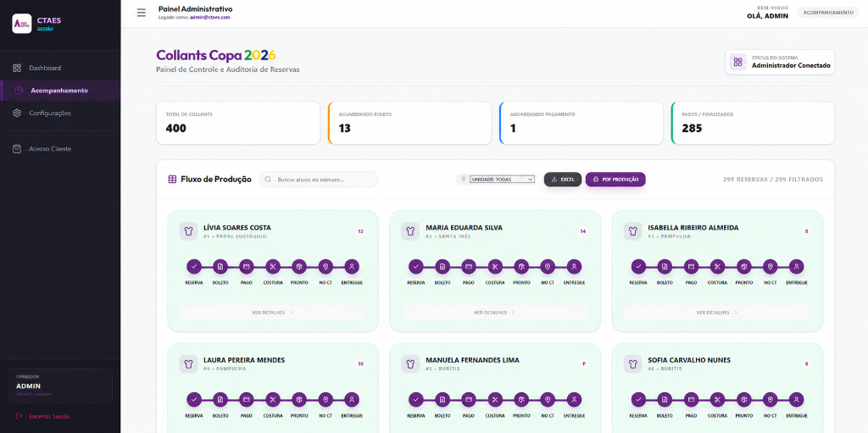Click the Aguardando Boleto card

(409, 123)
